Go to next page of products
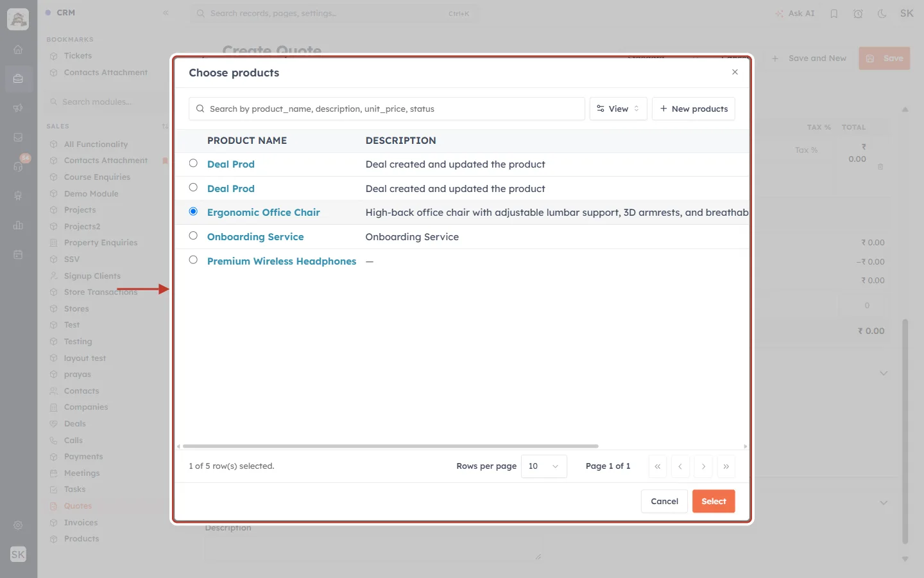This screenshot has height=578, width=924. click(703, 467)
